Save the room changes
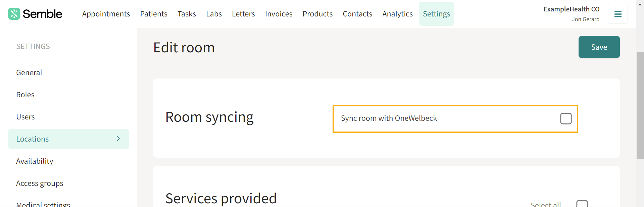The image size is (644, 207). pos(599,47)
